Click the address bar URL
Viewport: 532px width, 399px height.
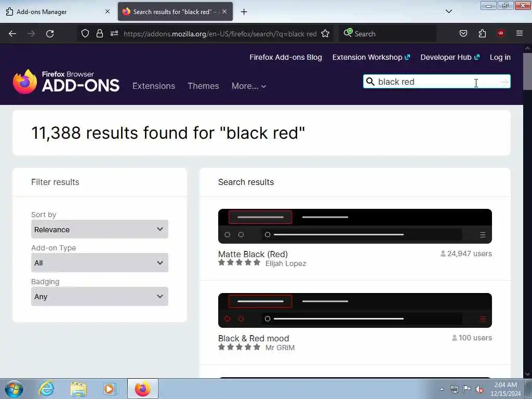(x=220, y=34)
